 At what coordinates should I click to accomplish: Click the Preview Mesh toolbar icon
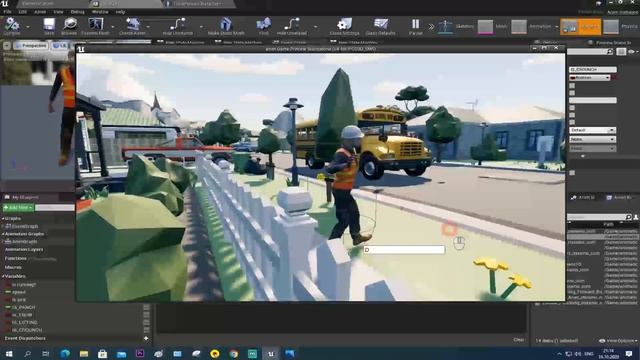click(x=96, y=25)
